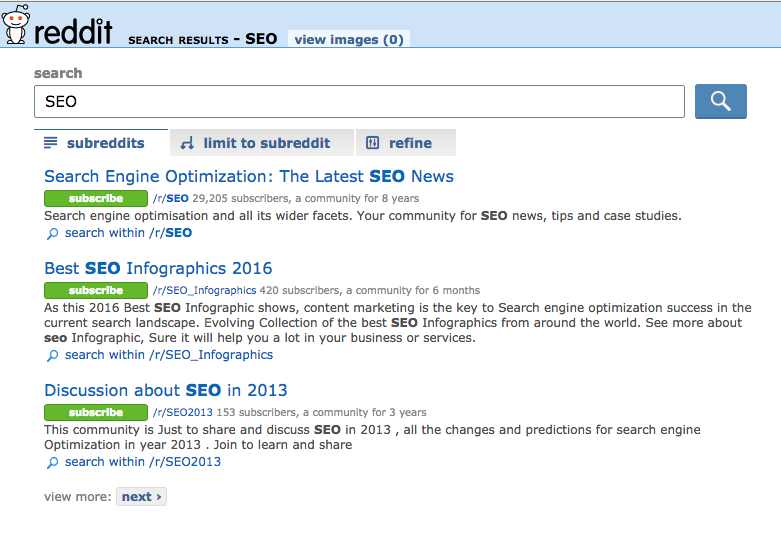Focus the search field containing SEO
781x535 pixels.
coord(359,102)
